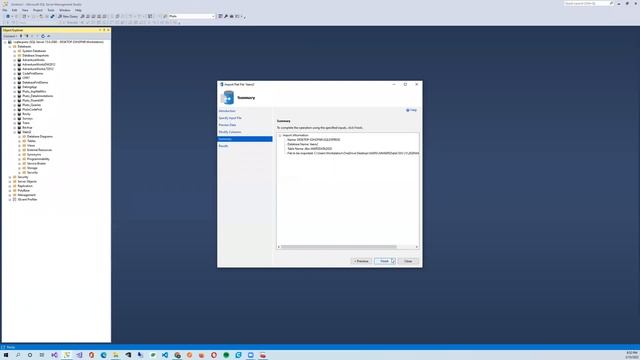Select the Database Name row in summary
The image size is (640, 360).
(302, 144)
